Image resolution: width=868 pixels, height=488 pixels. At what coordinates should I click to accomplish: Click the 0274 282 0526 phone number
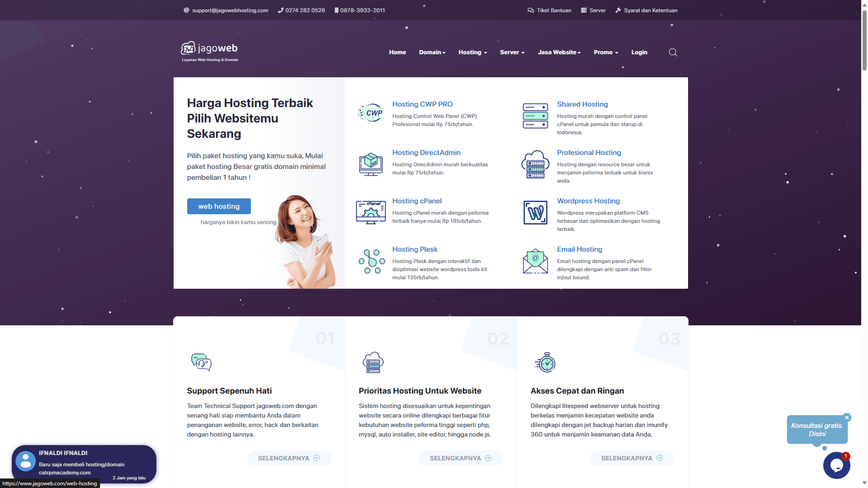301,10
